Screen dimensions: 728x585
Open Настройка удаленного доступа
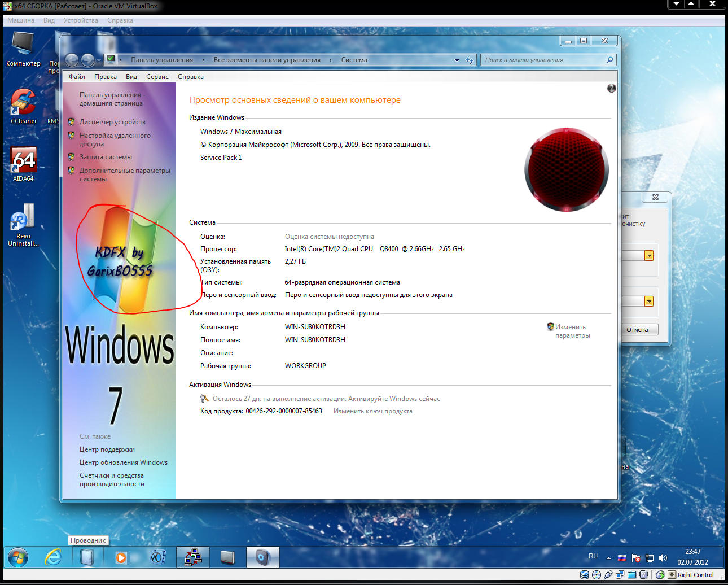(x=115, y=139)
